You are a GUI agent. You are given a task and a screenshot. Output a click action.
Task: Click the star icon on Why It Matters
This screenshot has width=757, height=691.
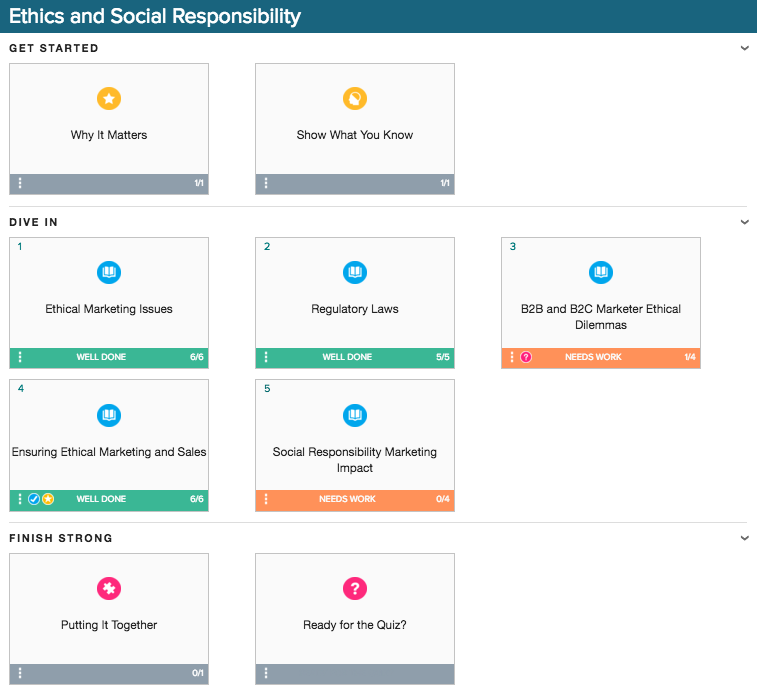pyautogui.click(x=109, y=98)
